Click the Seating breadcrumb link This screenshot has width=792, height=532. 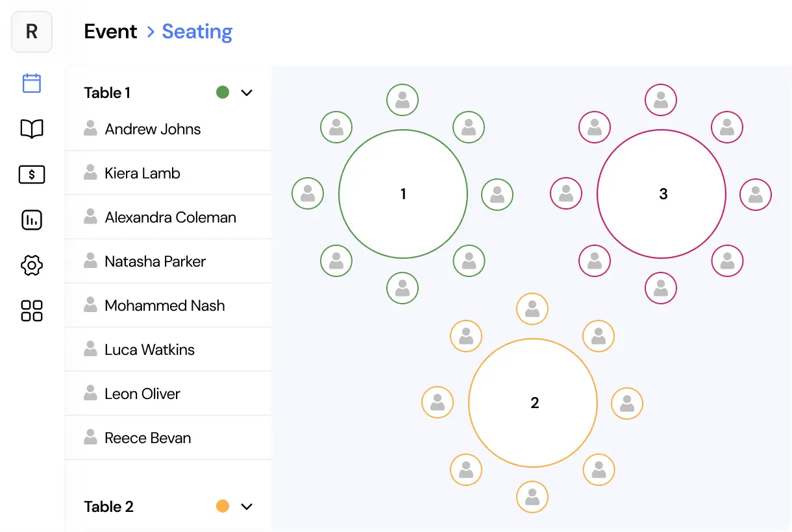[x=197, y=32]
